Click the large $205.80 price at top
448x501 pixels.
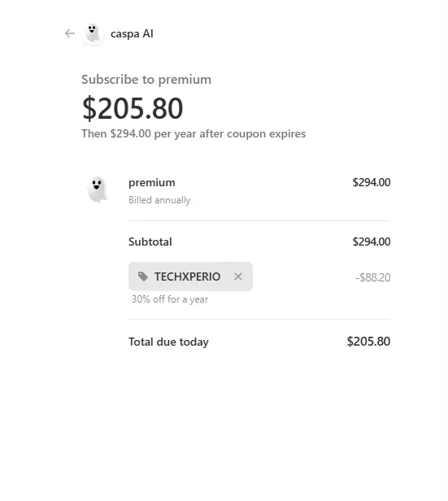[x=133, y=109]
